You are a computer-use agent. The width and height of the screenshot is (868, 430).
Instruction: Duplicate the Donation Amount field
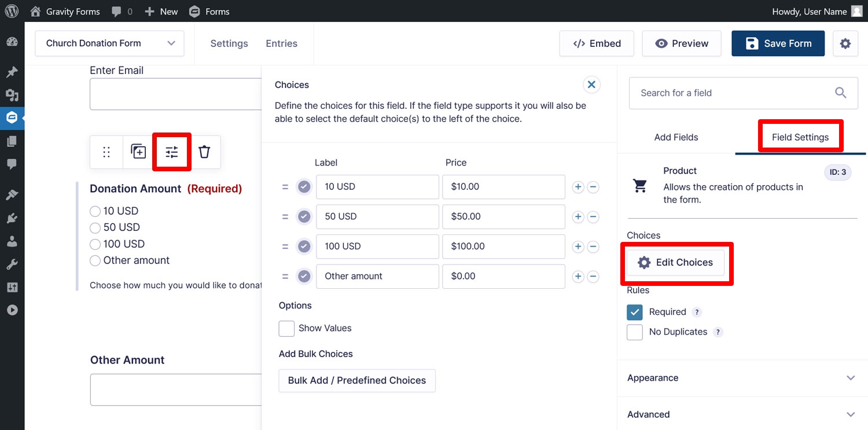click(138, 152)
